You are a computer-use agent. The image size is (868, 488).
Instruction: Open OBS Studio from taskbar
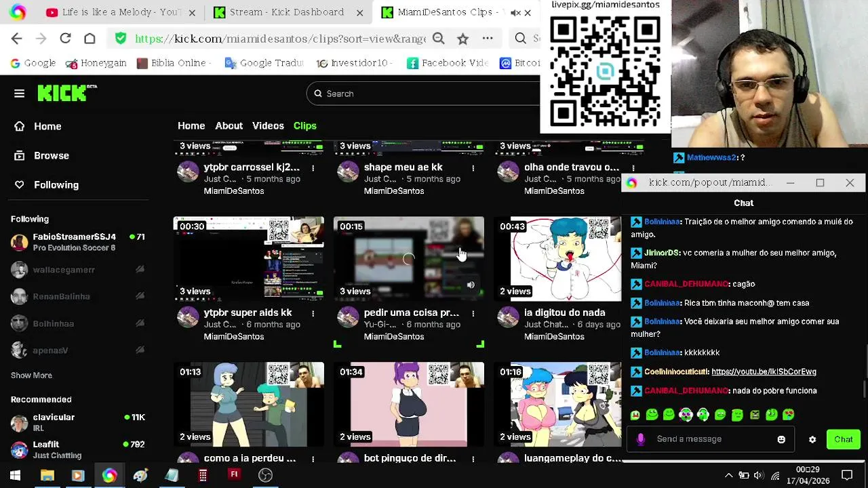coord(265,475)
